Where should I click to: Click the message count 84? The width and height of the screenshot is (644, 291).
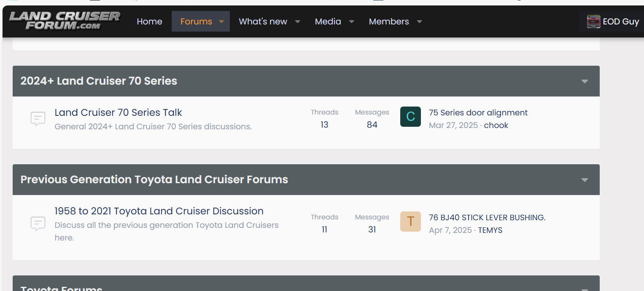pos(372,125)
